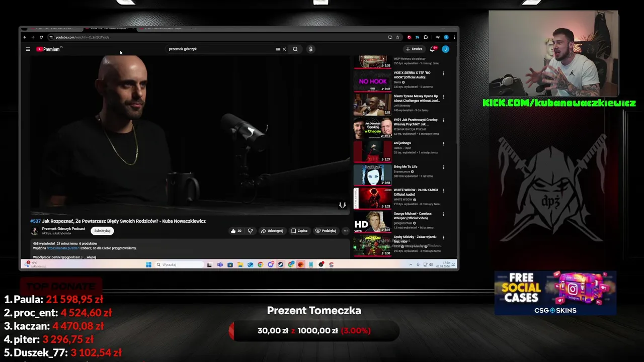Viewport: 644px width, 362px height.
Task: Open the YouTube hamburger guide menu
Action: [28, 49]
